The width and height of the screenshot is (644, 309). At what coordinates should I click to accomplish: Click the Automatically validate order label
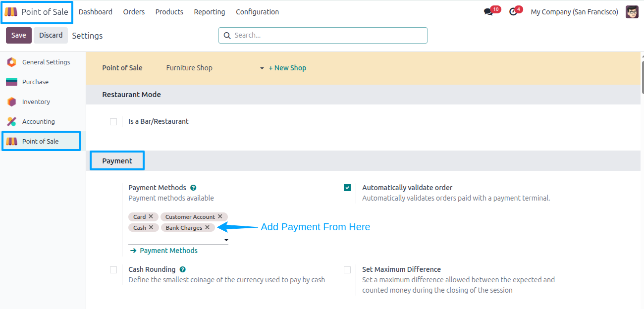[x=407, y=188]
